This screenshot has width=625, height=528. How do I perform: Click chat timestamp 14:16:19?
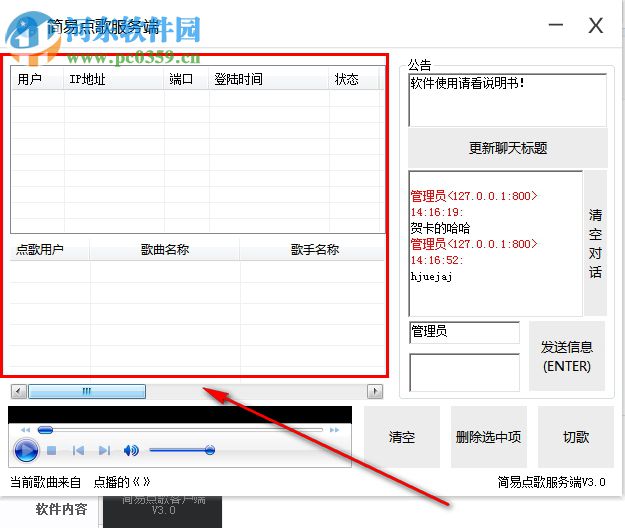pos(436,212)
